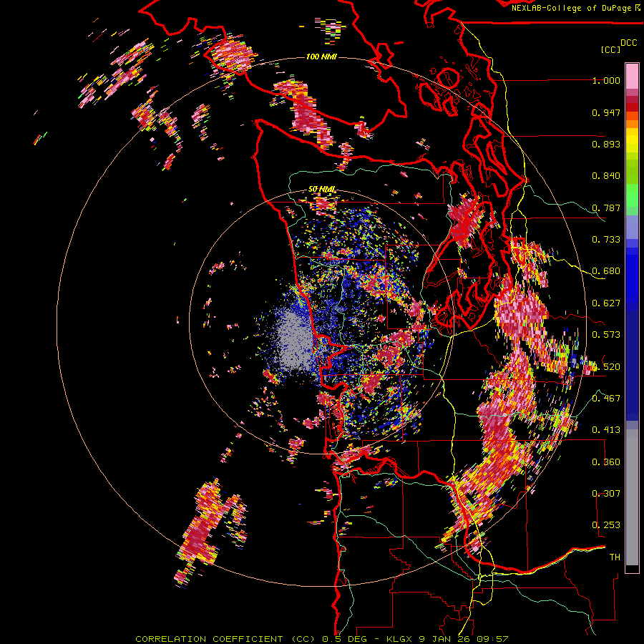Click the 0.360 value on the color scale
Screen dimensions: 644x644
point(606,462)
